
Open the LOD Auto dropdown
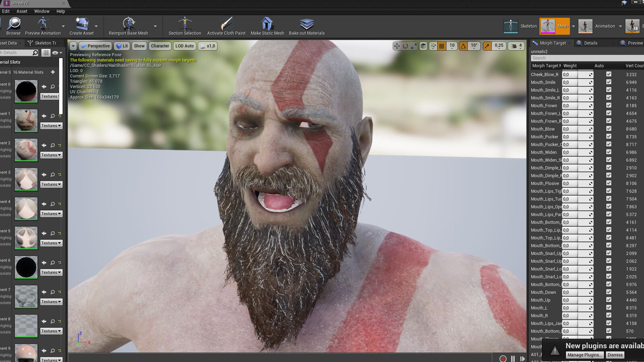[x=184, y=46]
